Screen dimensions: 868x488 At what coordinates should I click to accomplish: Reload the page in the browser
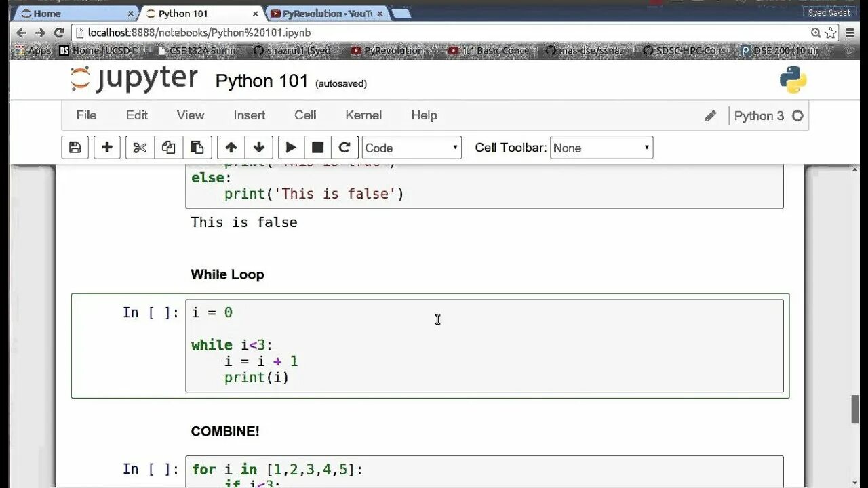pyautogui.click(x=59, y=33)
